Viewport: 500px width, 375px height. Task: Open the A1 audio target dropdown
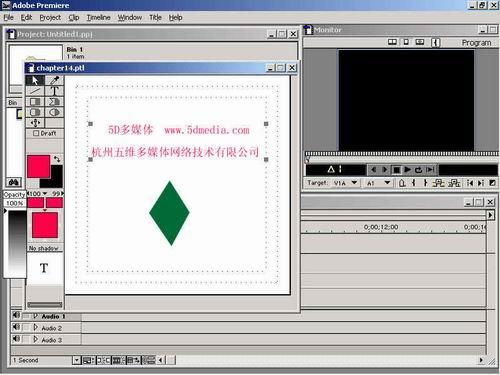[x=378, y=183]
